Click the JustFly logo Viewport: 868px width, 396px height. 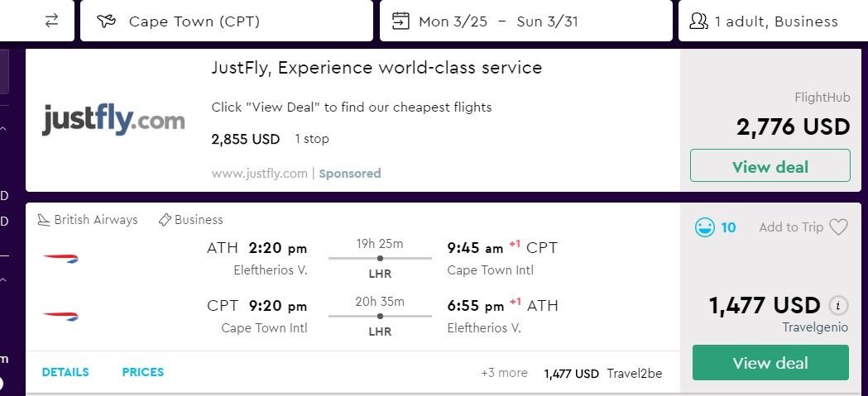(113, 120)
